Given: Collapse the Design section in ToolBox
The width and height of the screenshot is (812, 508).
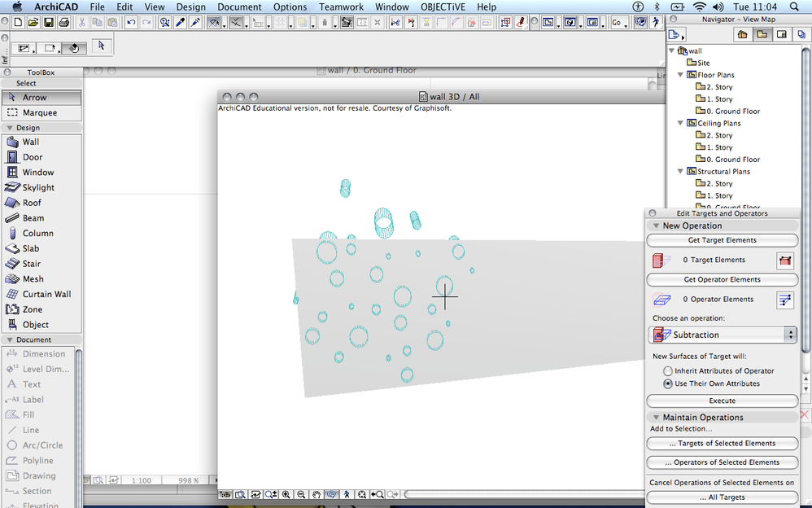Looking at the screenshot, I should click(x=9, y=128).
